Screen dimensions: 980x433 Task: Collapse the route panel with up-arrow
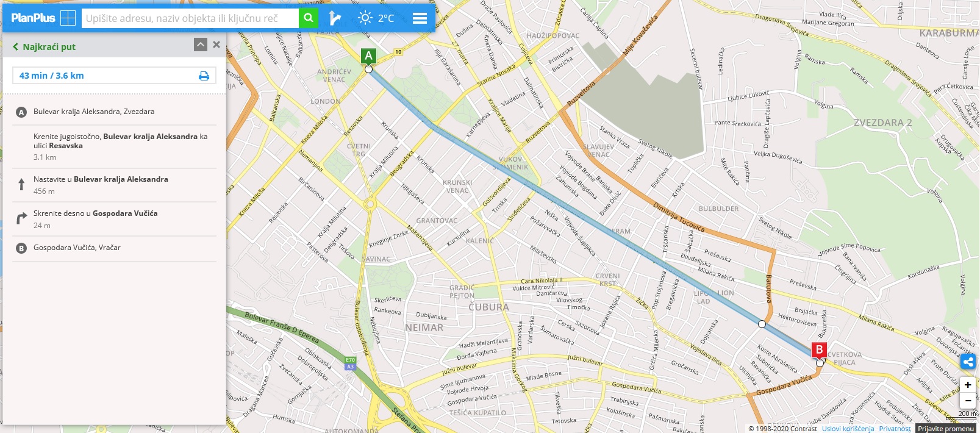tap(201, 45)
